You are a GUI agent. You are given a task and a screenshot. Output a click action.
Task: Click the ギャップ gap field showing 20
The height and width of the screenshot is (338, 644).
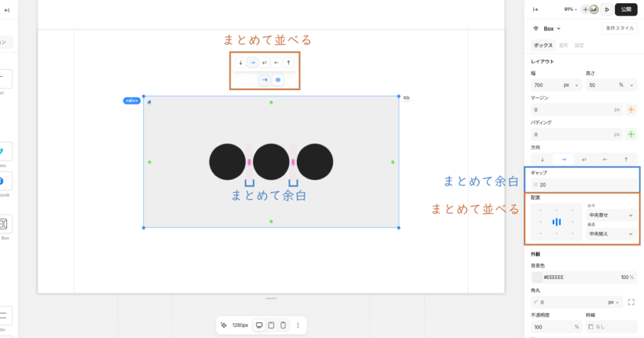click(x=583, y=185)
